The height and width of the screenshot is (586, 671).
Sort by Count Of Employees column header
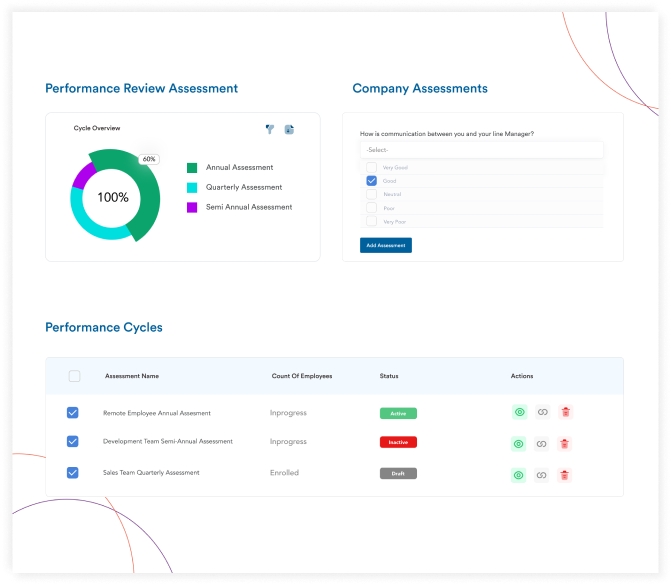coord(302,376)
